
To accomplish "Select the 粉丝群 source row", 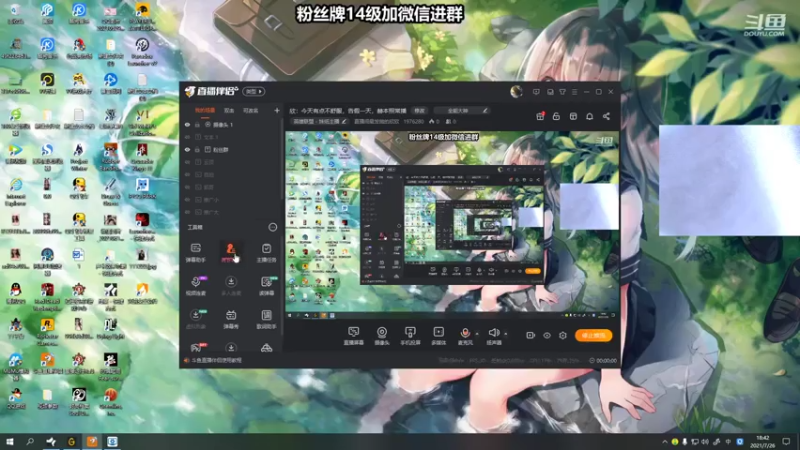I will point(232,149).
